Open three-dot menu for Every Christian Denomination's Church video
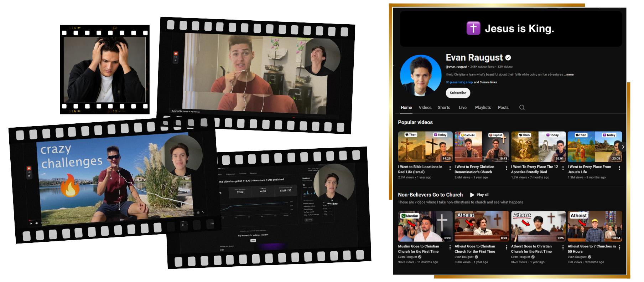Viewport: 644px width, 282px height. tap(507, 168)
